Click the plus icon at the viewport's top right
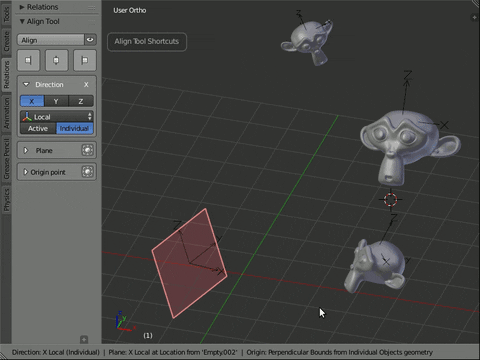The height and width of the screenshot is (360, 480). [x=474, y=17]
